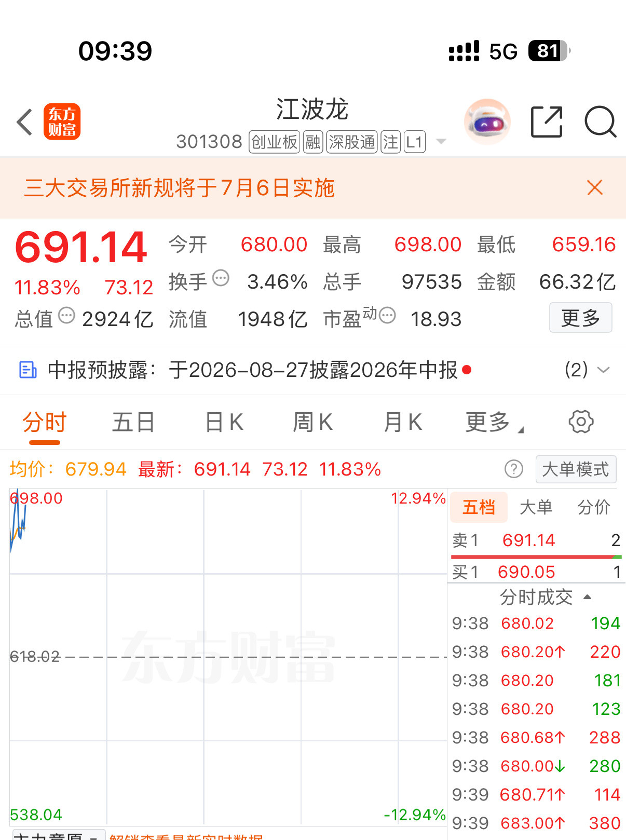Screen dimensions: 626x840
Task: Toggle the 分时成交 sort arrow
Action: [x=588, y=597]
